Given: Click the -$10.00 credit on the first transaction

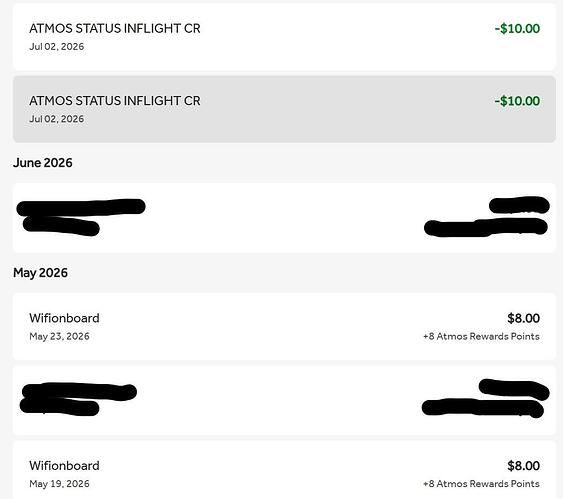Looking at the screenshot, I should [x=517, y=29].
